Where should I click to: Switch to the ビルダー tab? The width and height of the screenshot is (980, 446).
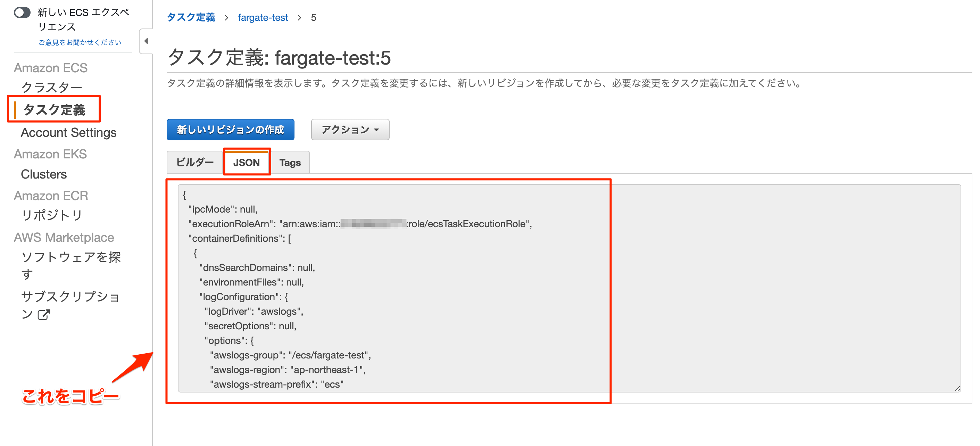click(194, 162)
